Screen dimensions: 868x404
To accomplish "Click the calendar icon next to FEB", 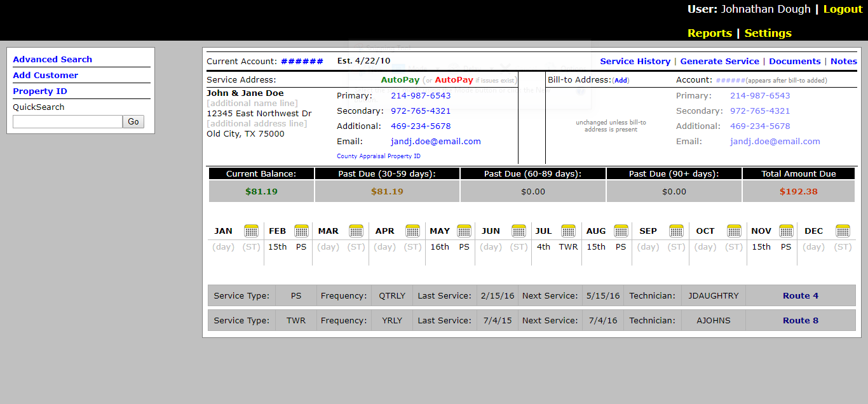I will pos(301,231).
